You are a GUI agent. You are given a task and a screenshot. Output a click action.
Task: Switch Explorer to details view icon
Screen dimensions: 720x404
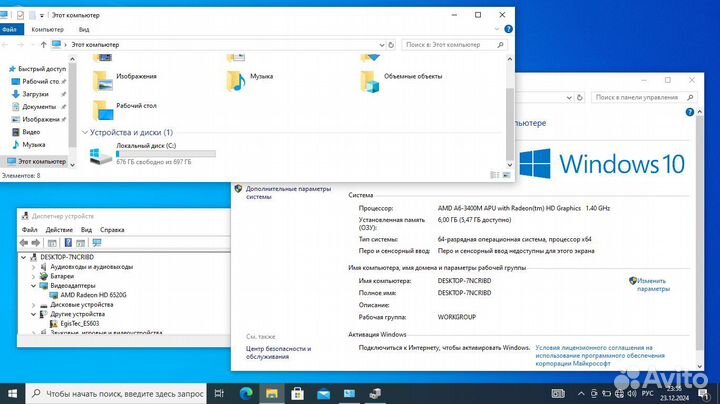495,175
